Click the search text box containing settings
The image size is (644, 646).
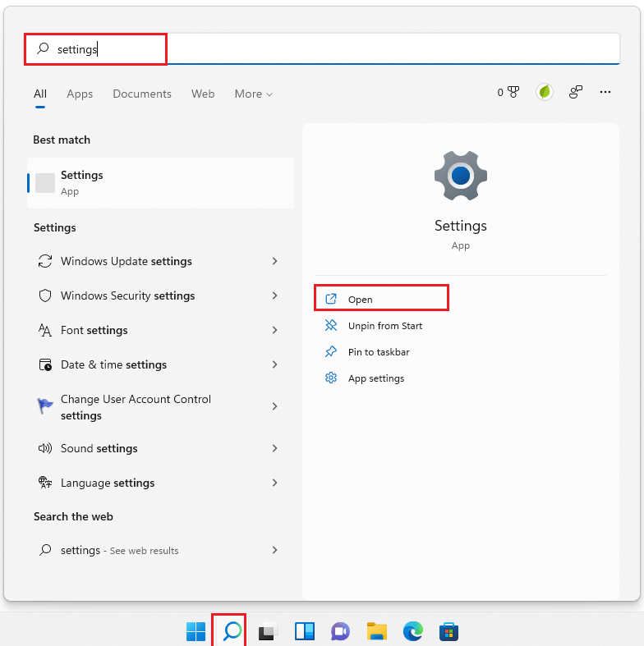click(322, 49)
